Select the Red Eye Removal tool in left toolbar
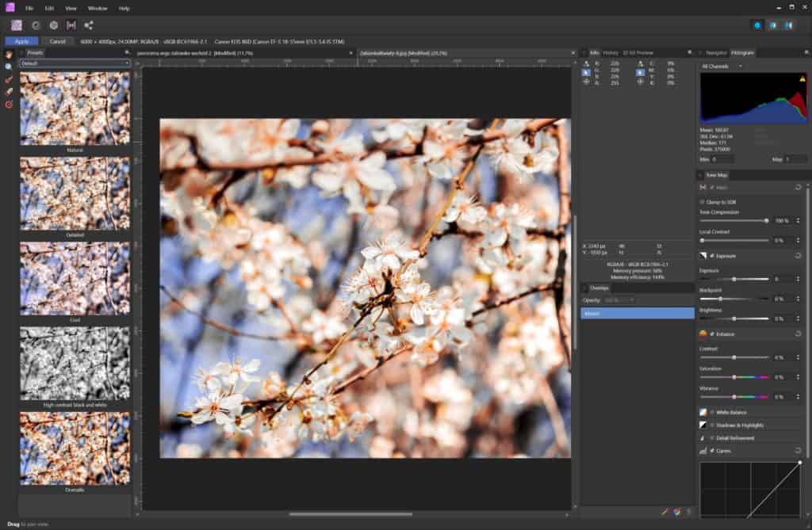The width and height of the screenshot is (812, 530). click(x=8, y=105)
